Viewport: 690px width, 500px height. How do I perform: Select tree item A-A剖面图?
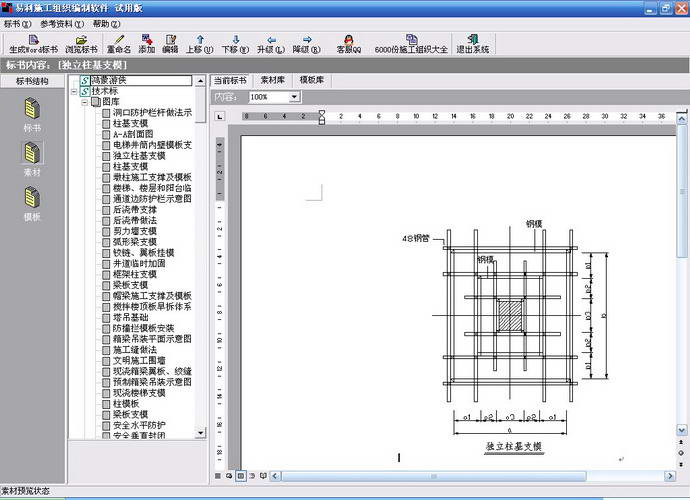[x=133, y=134]
